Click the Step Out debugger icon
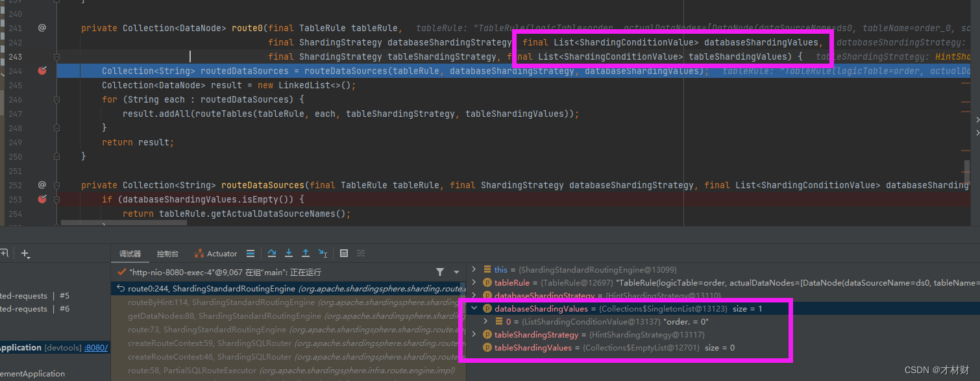 305,254
